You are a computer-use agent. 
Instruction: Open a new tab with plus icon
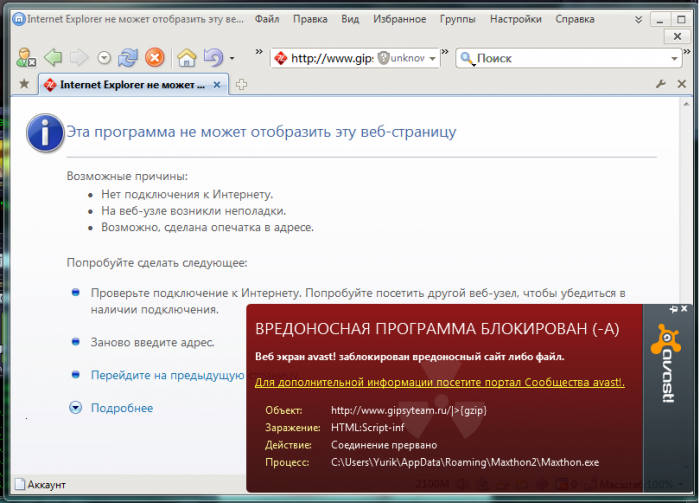pyautogui.click(x=242, y=84)
